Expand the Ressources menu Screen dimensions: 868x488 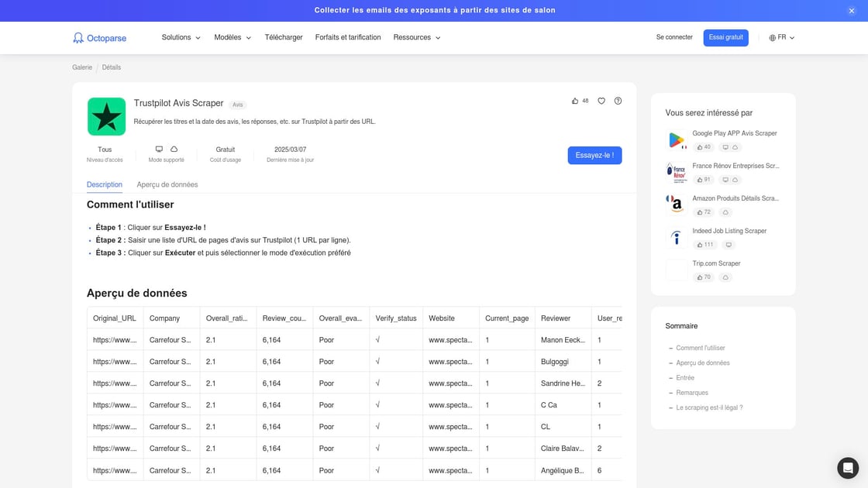tap(417, 38)
